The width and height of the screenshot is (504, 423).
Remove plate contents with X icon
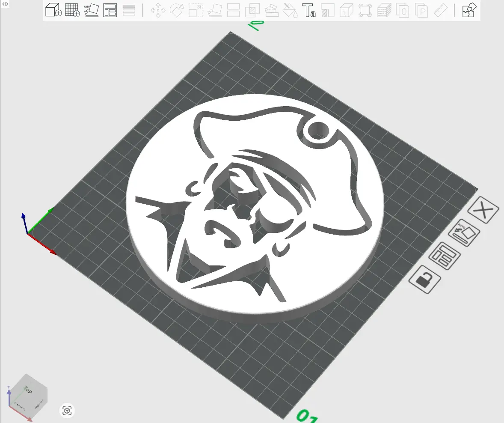point(483,210)
